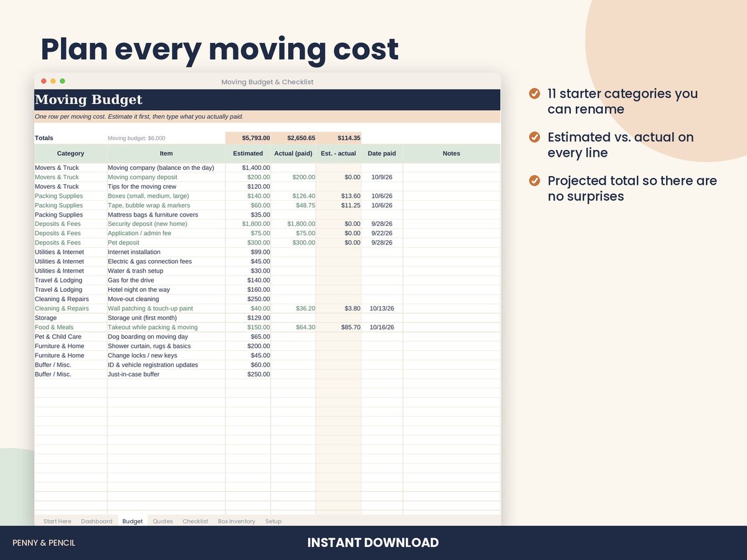Click the red close window dot
The height and width of the screenshot is (560, 747).
[44, 82]
